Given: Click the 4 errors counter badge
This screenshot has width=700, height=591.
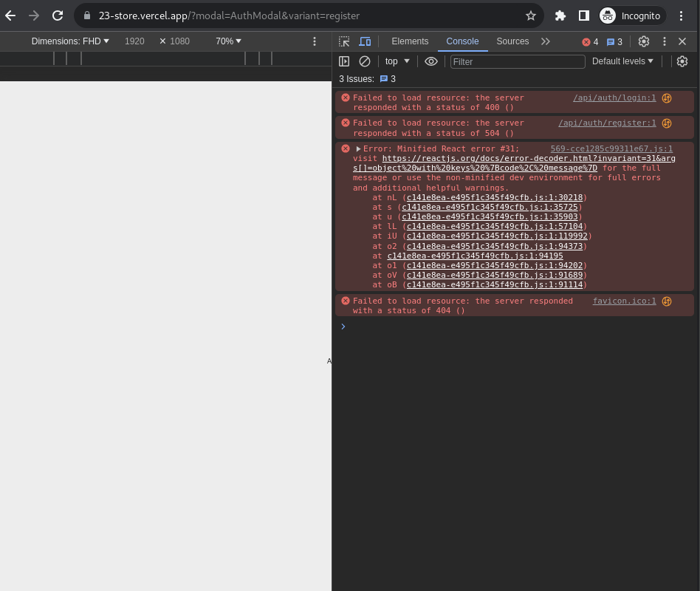Looking at the screenshot, I should [590, 42].
